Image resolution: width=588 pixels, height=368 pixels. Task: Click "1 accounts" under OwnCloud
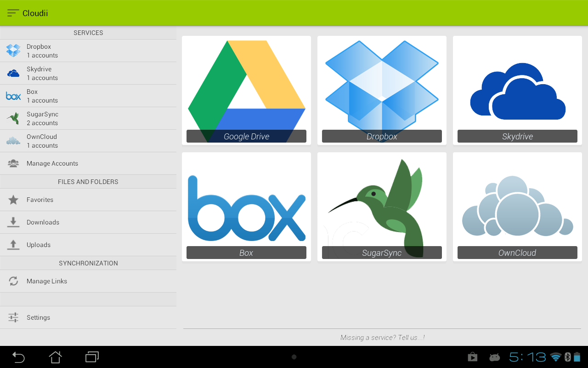click(42, 145)
